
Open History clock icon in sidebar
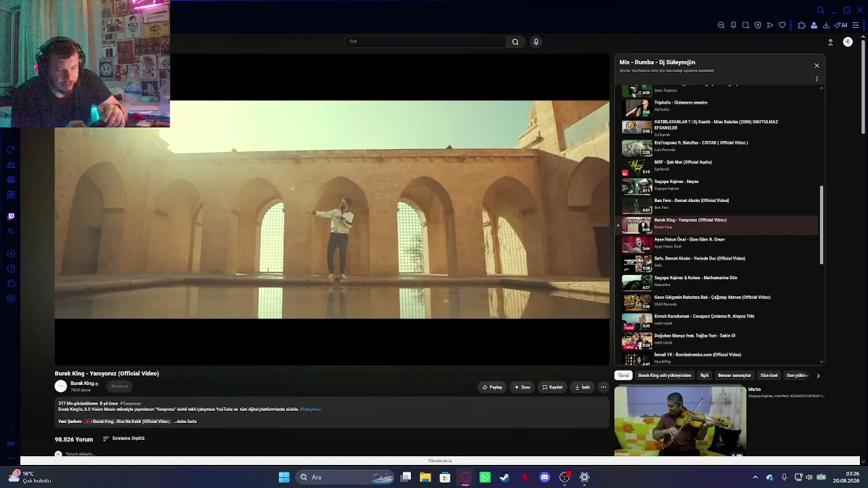(x=11, y=269)
